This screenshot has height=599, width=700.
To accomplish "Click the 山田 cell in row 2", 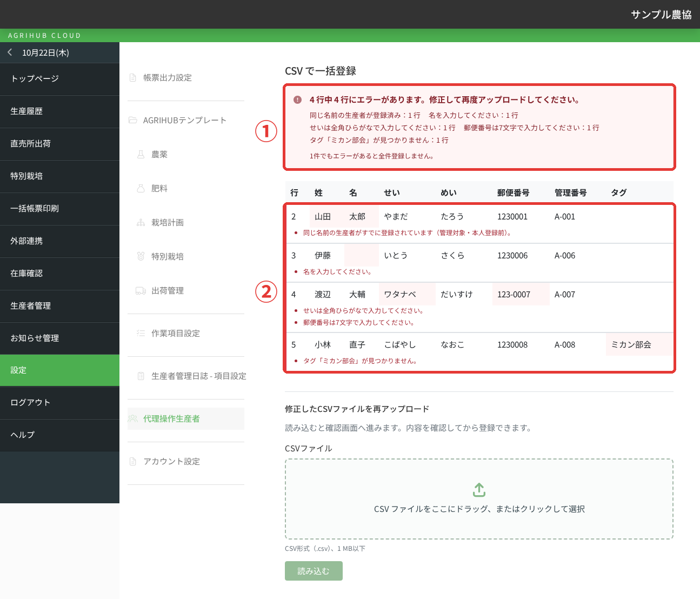I will point(327,217).
